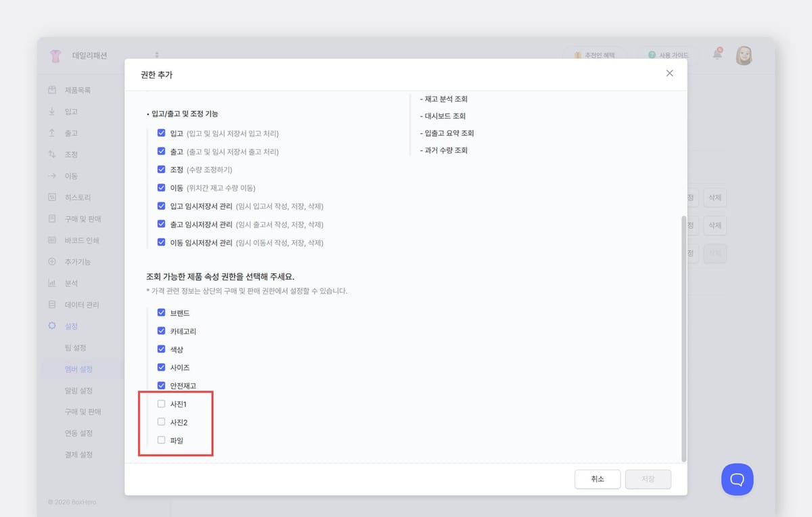Disable the 안전재고 checkbox

click(x=161, y=385)
